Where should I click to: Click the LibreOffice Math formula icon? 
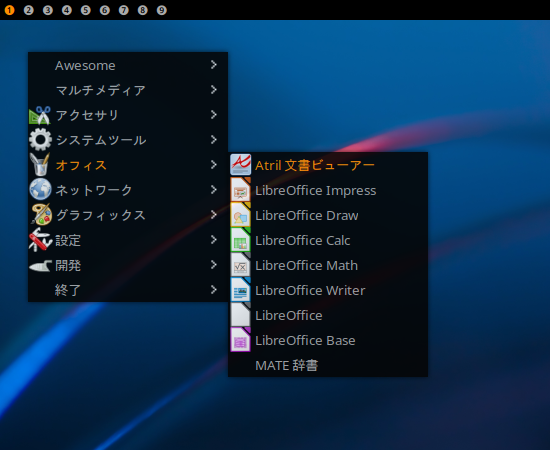[x=240, y=264]
